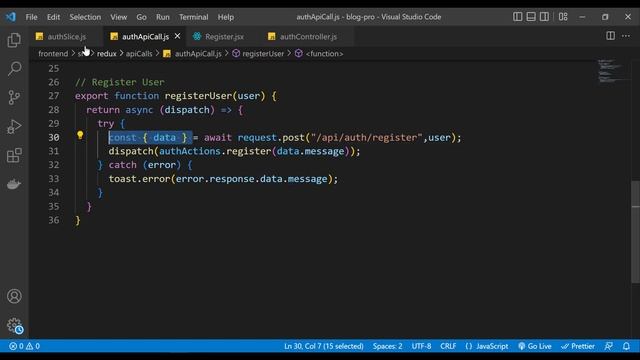Open the Help menu
The width and height of the screenshot is (640, 360).
(226, 17)
